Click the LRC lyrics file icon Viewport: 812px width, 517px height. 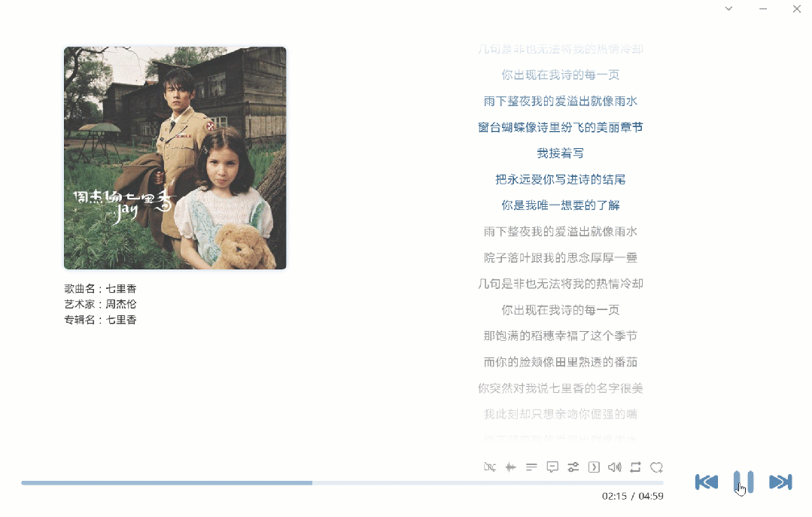(490, 467)
